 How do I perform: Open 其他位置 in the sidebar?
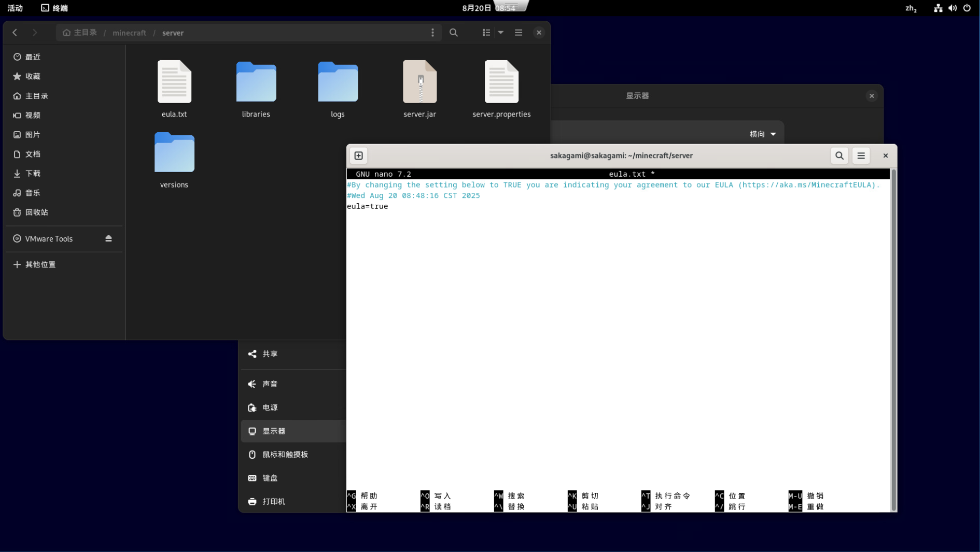pyautogui.click(x=40, y=264)
